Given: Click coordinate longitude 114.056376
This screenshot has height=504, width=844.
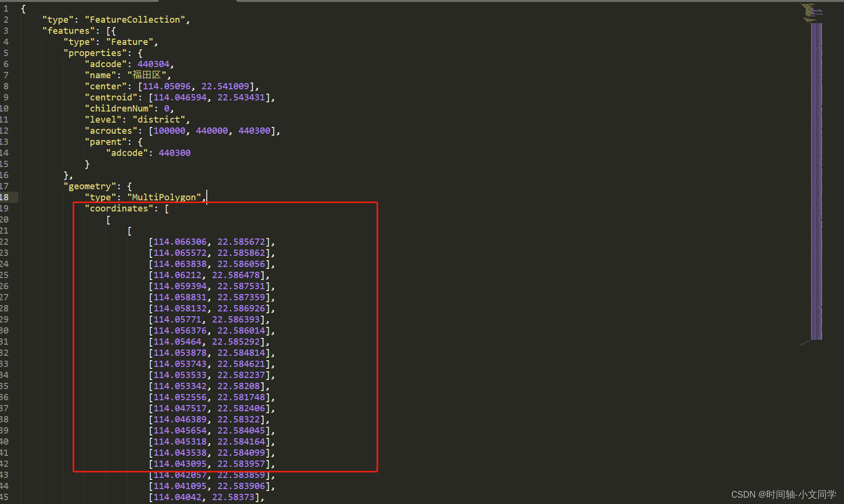Looking at the screenshot, I should tap(180, 331).
